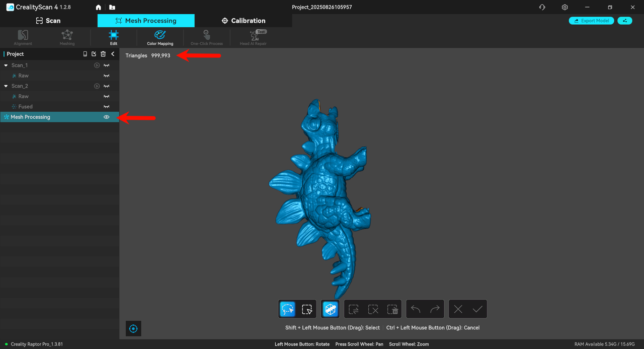
Task: Collapse the Scan_1 tree node
Action: [x=6, y=65]
